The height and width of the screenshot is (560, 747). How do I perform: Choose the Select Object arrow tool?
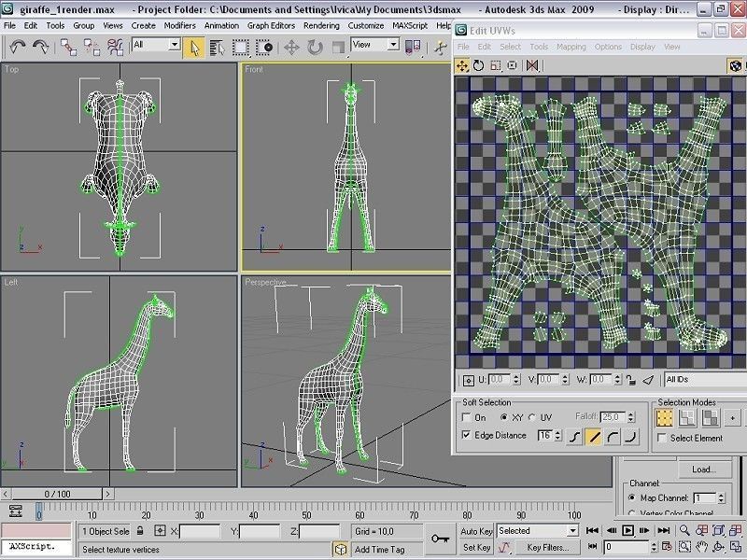(x=194, y=48)
